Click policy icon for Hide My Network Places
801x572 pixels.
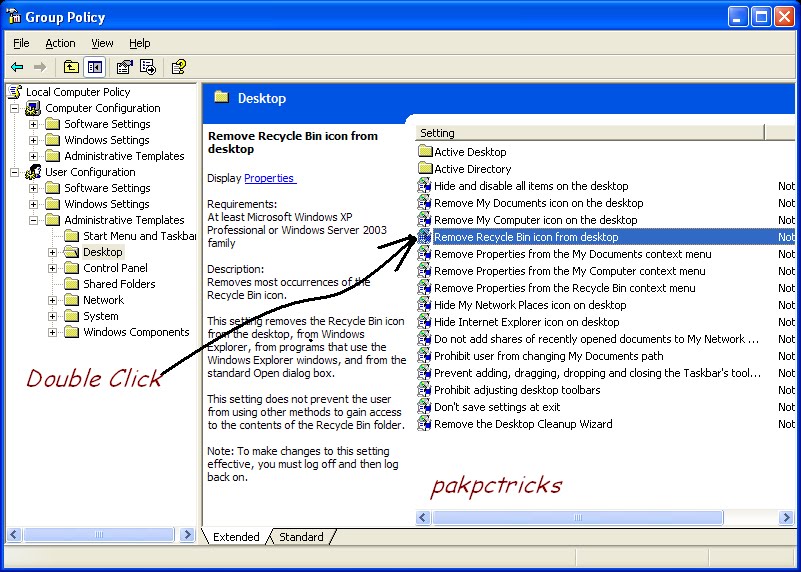pyautogui.click(x=425, y=304)
